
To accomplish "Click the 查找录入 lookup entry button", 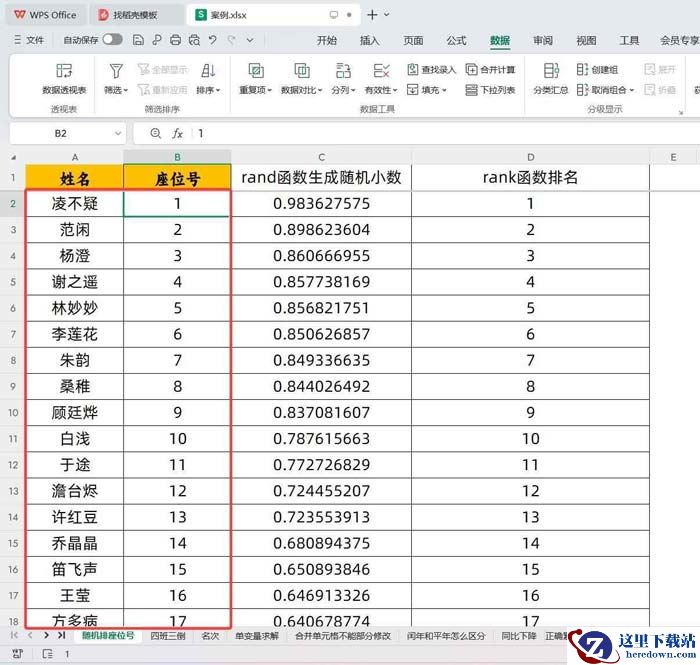I will [432, 70].
